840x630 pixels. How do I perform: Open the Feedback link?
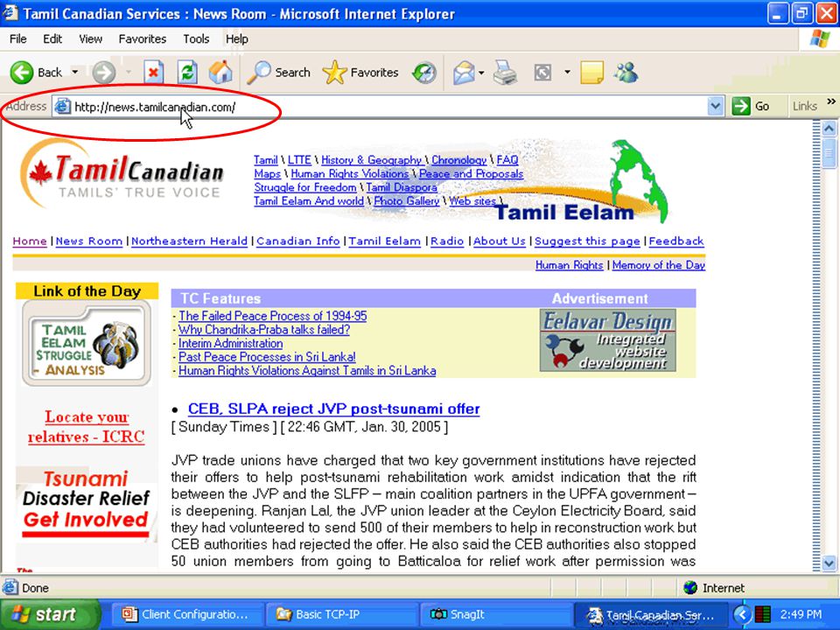(676, 241)
